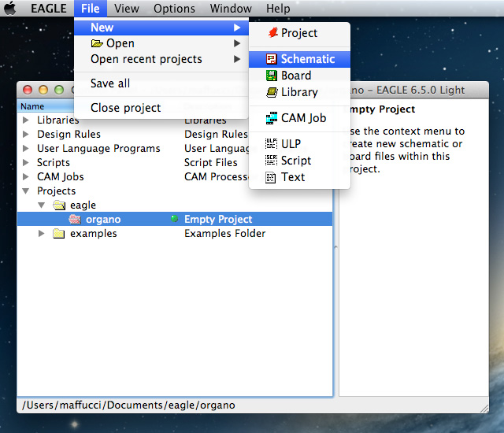
Task: Select the organo project row
Action: point(103,220)
